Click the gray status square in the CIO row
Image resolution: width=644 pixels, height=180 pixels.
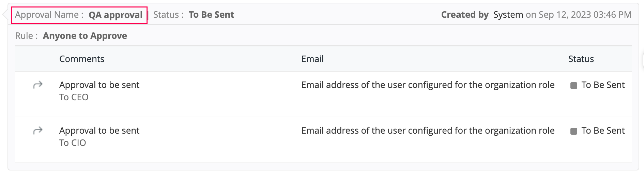[x=574, y=131]
